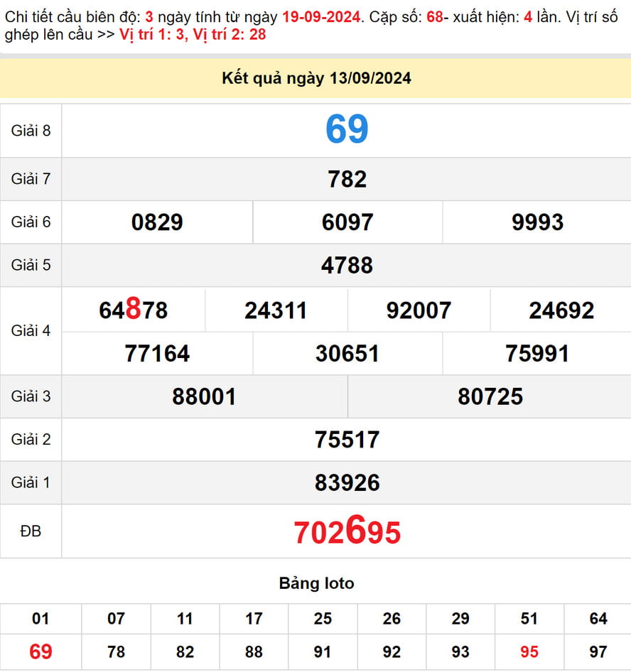Select Giải 4 number 24311
631x672 pixels.
tap(276, 310)
